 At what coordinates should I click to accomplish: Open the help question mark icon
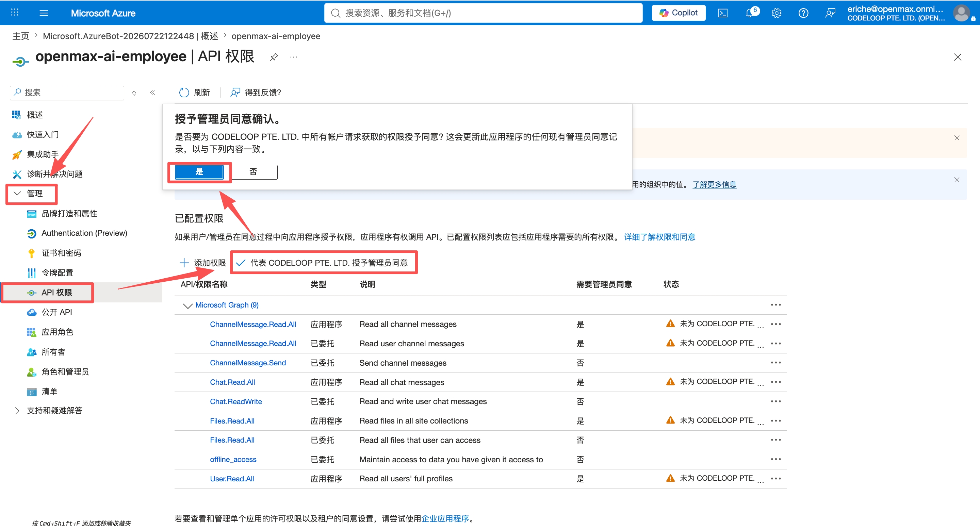pyautogui.click(x=803, y=13)
